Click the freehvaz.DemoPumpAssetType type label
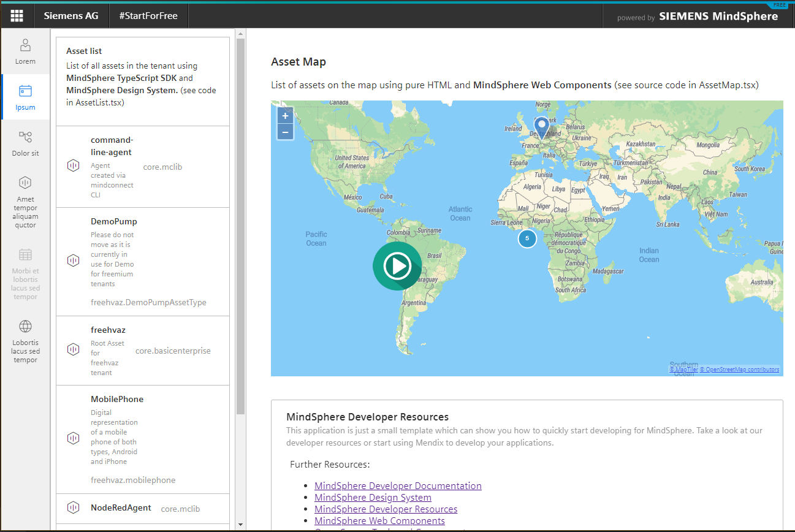The width and height of the screenshot is (795, 532). click(148, 302)
